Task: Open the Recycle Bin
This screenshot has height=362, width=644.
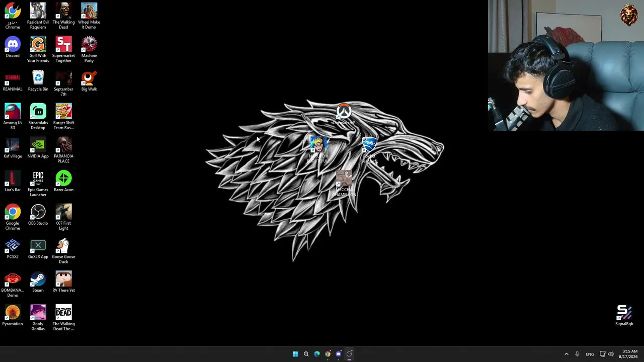Action: click(38, 81)
